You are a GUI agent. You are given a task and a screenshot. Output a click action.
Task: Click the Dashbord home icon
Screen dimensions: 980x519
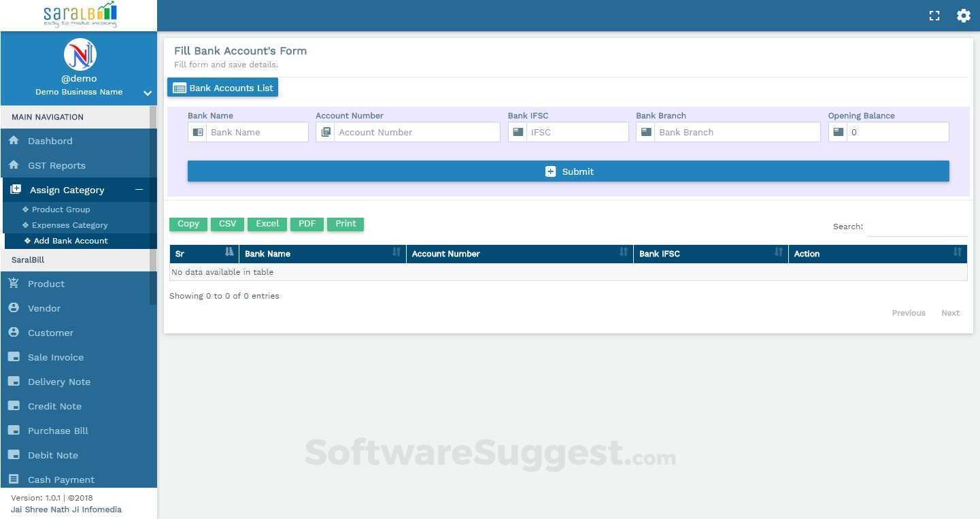[14, 140]
